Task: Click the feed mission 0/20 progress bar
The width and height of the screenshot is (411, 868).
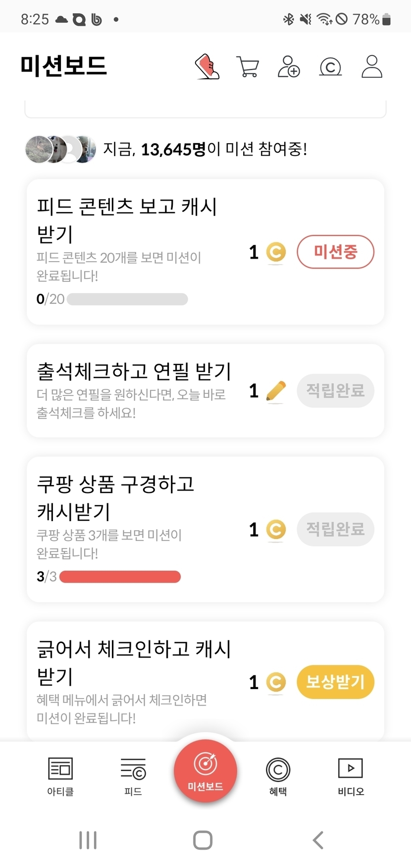Action: coord(127,299)
